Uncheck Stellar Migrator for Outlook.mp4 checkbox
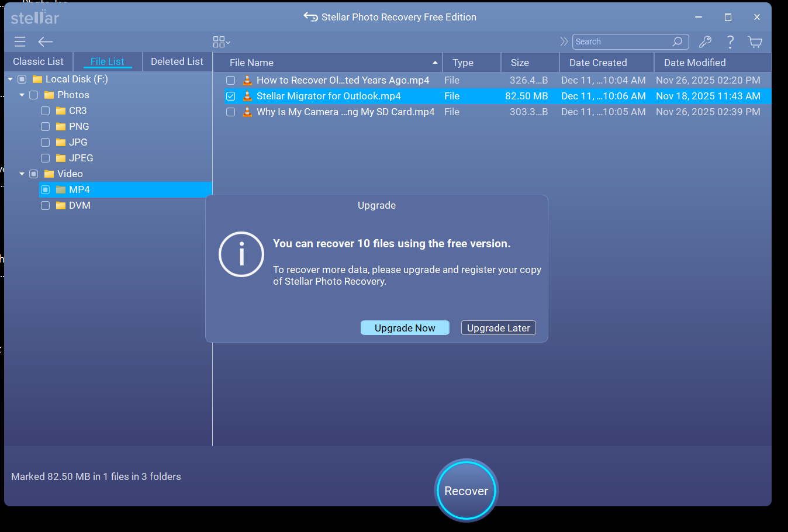Screen dimensions: 788x532 pyautogui.click(x=231, y=96)
